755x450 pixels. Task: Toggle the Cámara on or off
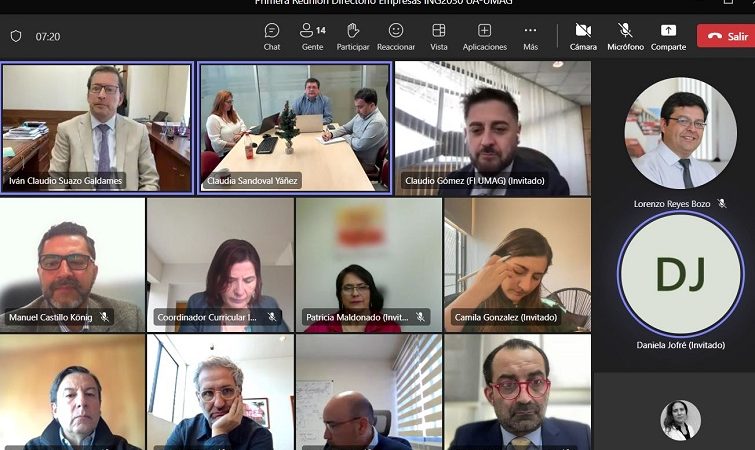tap(583, 37)
